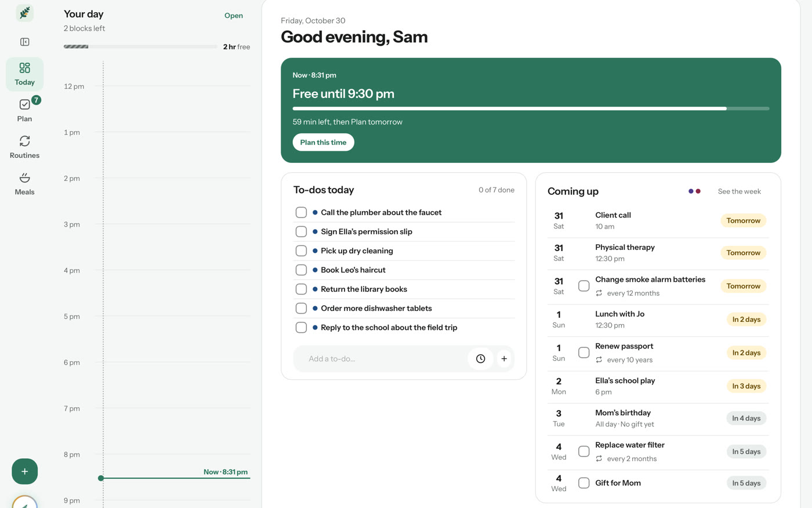
Task: Tick the Gift for Mom checkbox
Action: click(584, 482)
